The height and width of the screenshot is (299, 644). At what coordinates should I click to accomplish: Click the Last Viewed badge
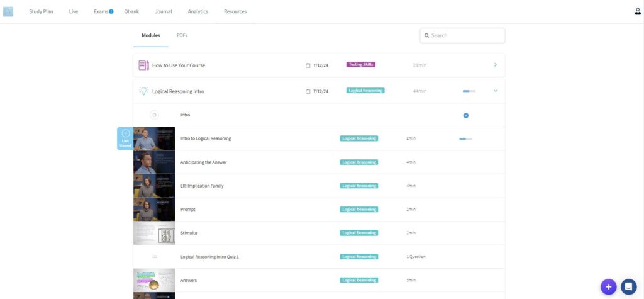tap(125, 138)
